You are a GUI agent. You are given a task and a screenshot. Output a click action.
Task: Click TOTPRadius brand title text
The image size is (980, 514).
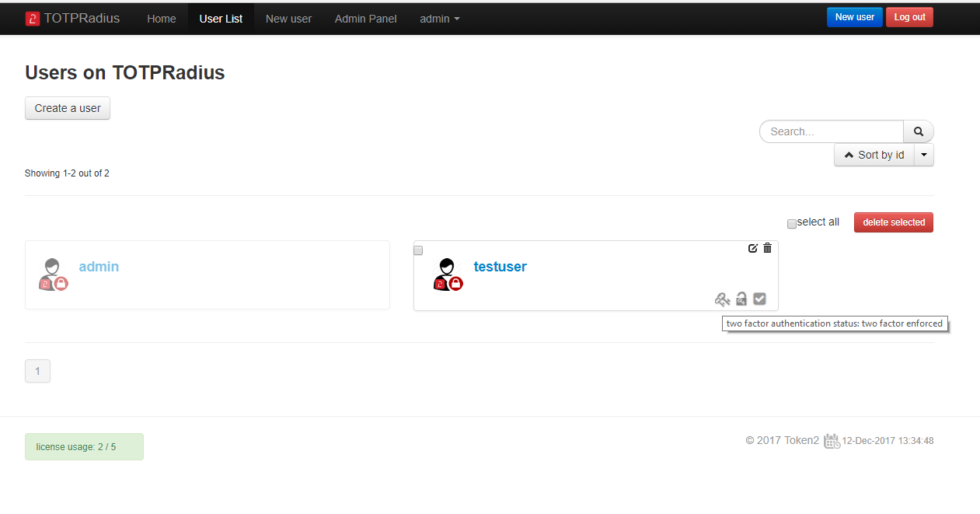point(82,18)
